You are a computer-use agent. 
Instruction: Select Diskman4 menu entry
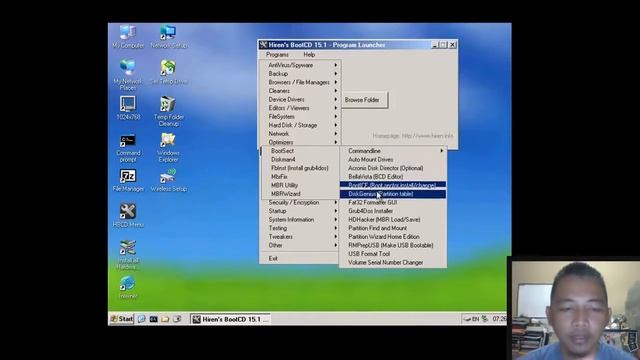click(x=300, y=159)
